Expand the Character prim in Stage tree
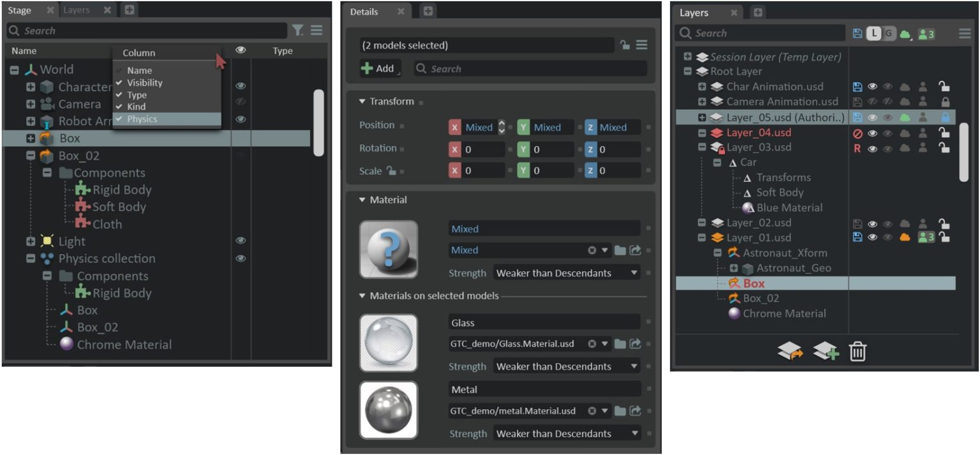The image size is (980, 455). (31, 87)
